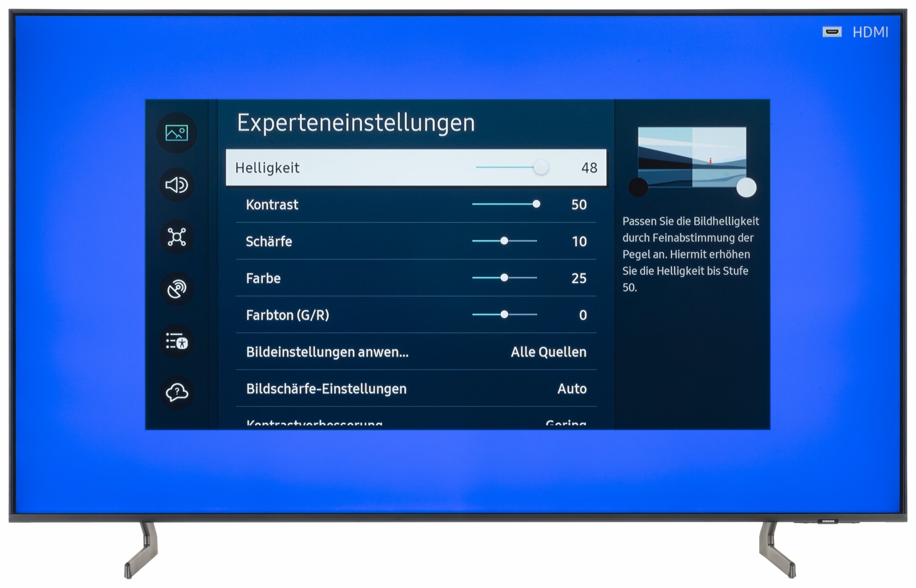Open the Sound settings speaker icon
The height and width of the screenshot is (588, 916).
pyautogui.click(x=176, y=185)
